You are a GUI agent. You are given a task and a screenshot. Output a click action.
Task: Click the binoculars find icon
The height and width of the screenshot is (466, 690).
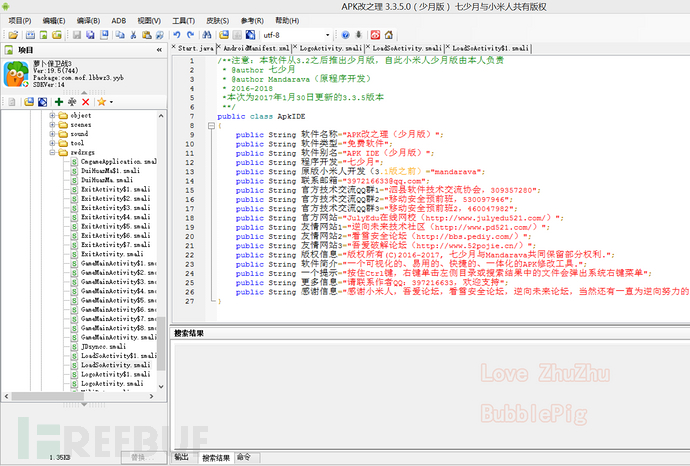(207, 35)
